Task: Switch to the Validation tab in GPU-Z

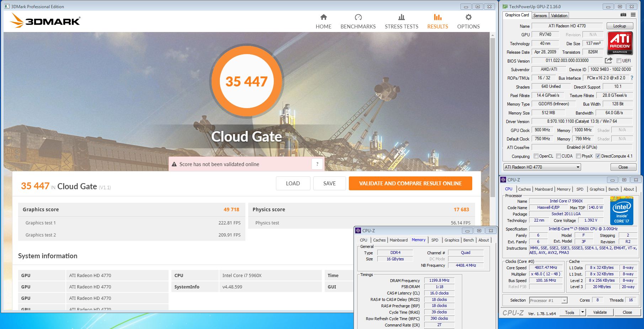Action: tap(559, 16)
